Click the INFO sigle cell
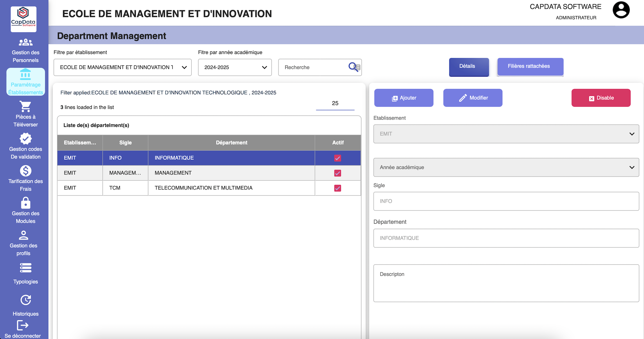 pyautogui.click(x=125, y=158)
